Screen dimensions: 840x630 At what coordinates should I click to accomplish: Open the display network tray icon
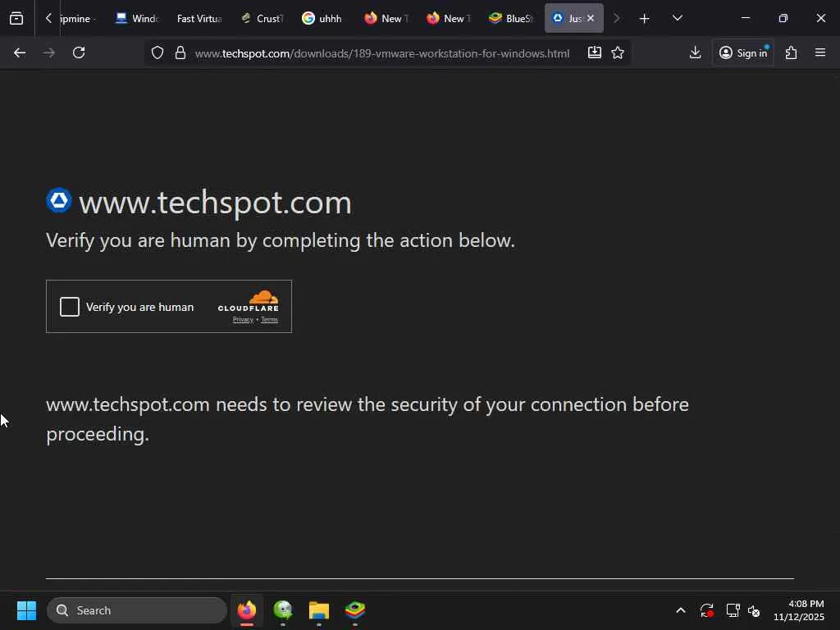click(733, 610)
